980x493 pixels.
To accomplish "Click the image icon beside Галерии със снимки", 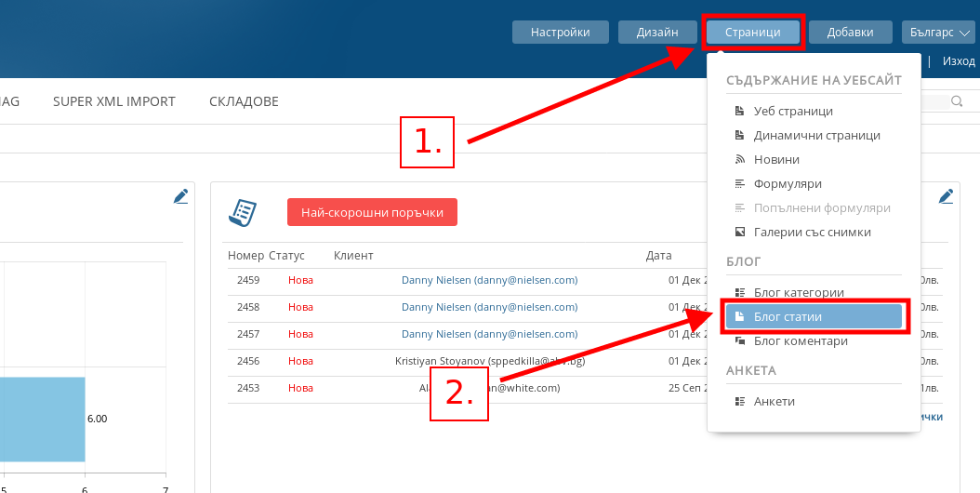I will click(739, 233).
